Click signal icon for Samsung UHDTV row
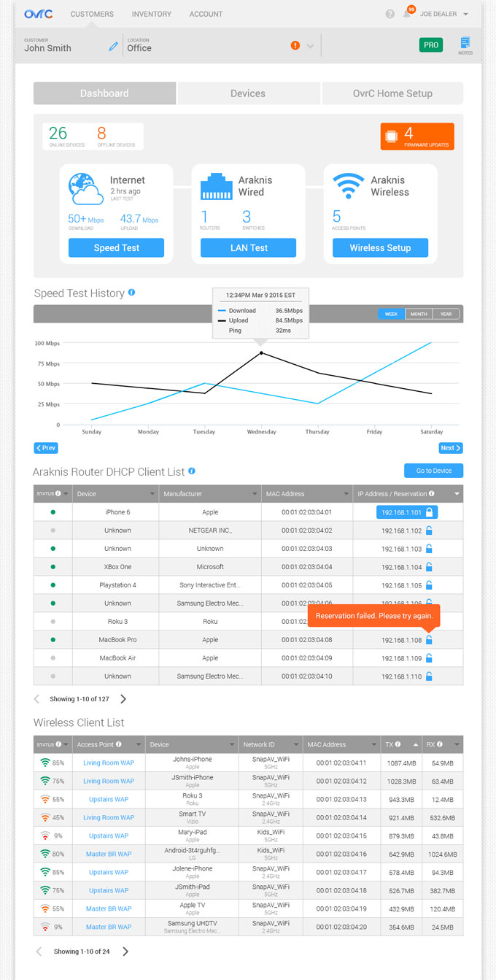 (x=44, y=927)
